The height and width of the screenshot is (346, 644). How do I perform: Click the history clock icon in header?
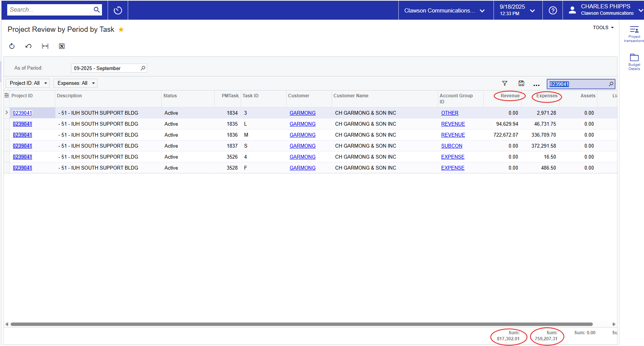[118, 10]
